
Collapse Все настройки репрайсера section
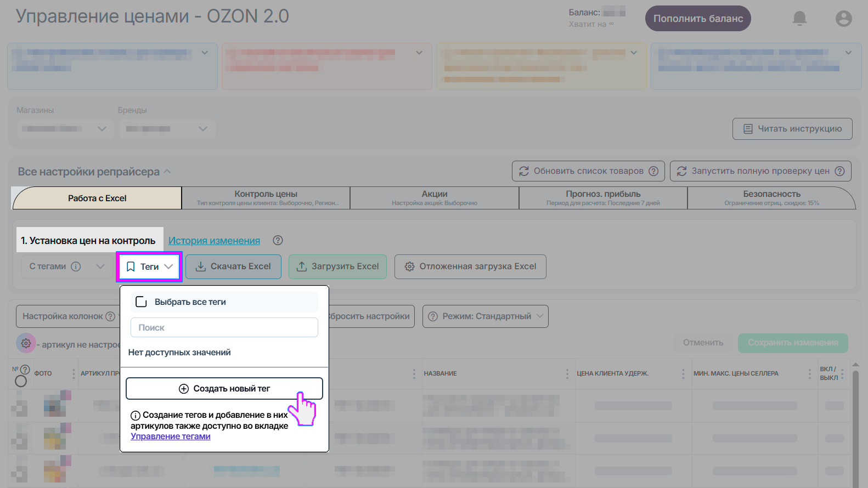(x=167, y=172)
